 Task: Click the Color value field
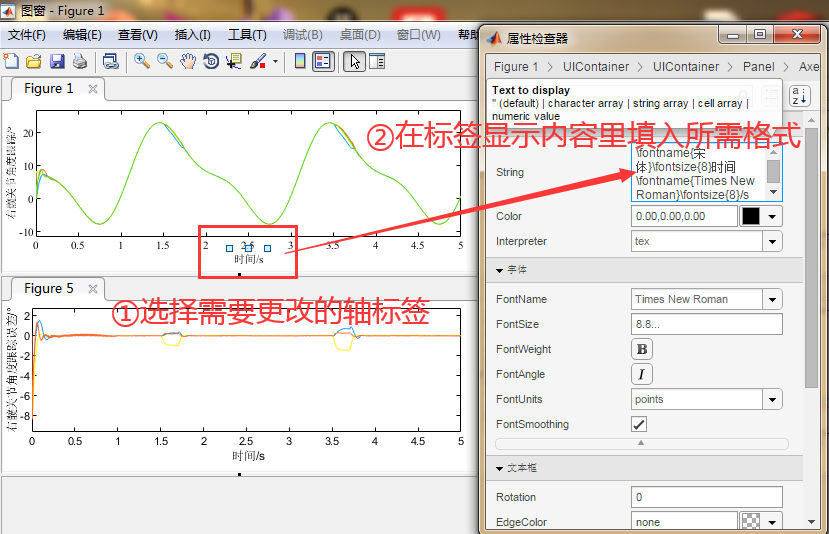pyautogui.click(x=684, y=216)
